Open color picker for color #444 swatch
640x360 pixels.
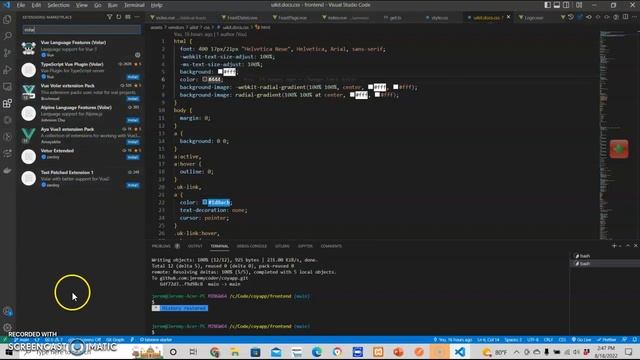click(205, 79)
